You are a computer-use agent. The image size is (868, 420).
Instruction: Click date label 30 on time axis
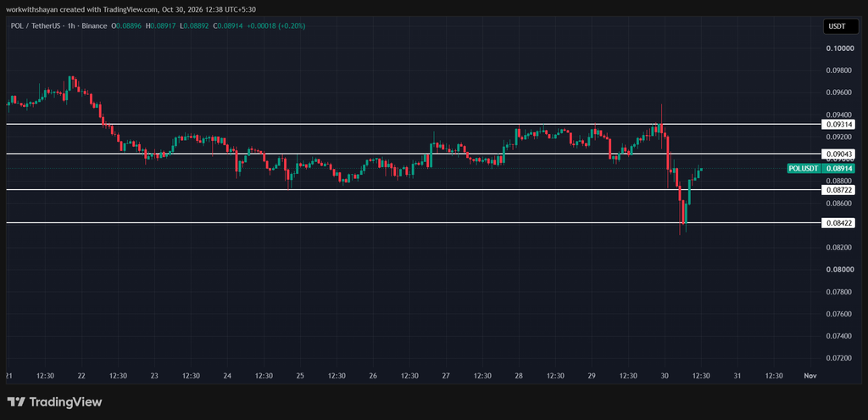665,376
